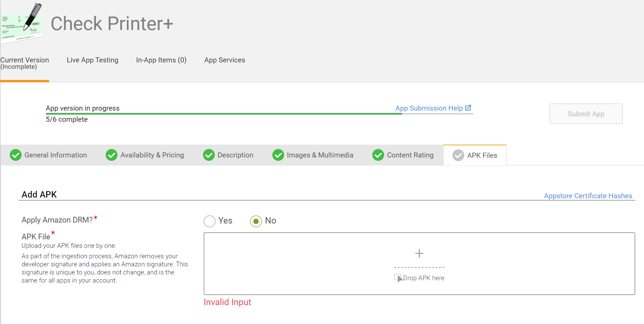Click the Availability & Pricing checkmark icon

pos(111,155)
